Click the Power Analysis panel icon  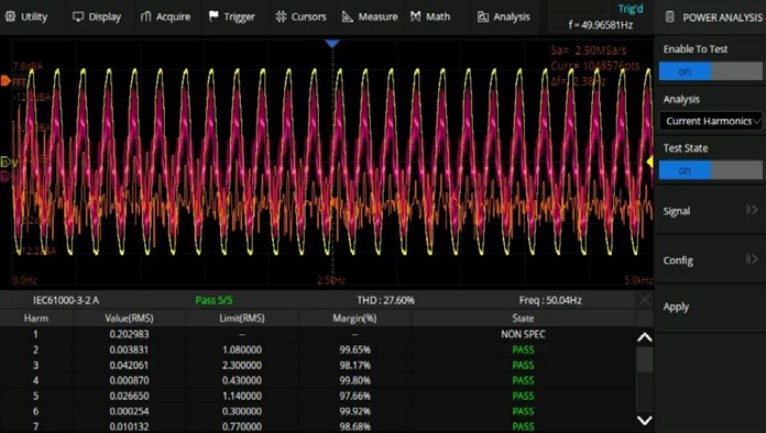coord(670,17)
